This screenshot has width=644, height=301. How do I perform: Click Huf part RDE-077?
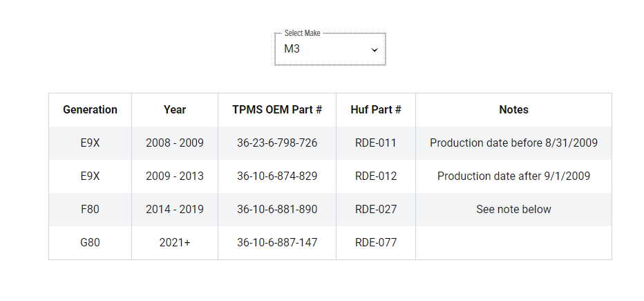[x=376, y=243]
